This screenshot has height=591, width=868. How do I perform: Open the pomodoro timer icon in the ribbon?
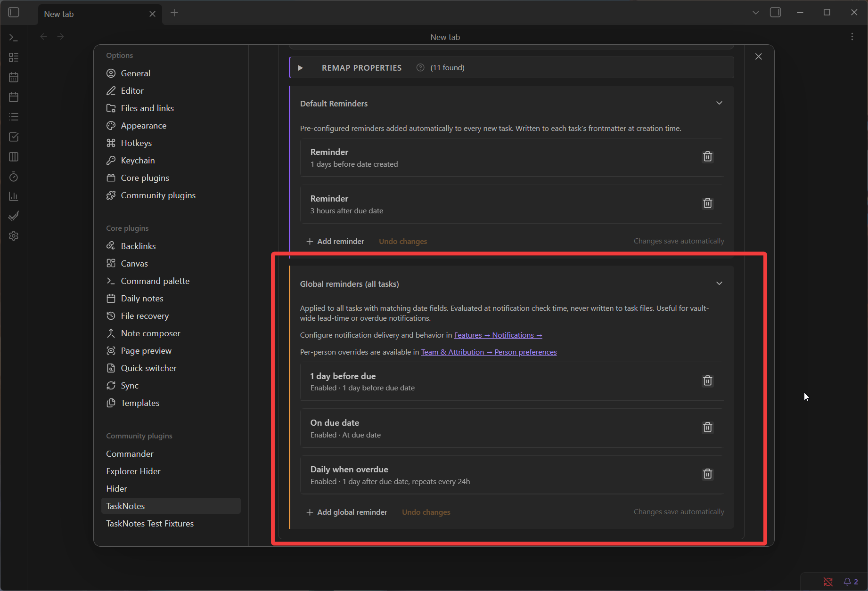pyautogui.click(x=13, y=177)
